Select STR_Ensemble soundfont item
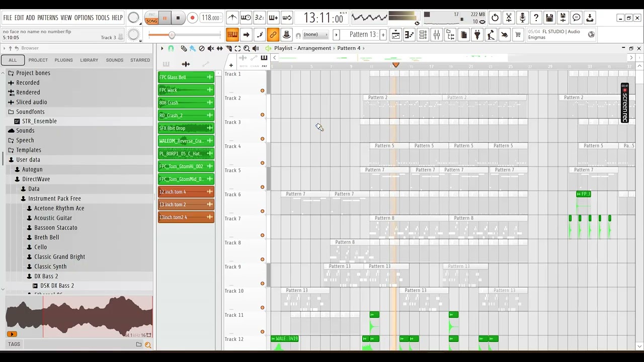Image resolution: width=644 pixels, height=362 pixels. tap(39, 121)
